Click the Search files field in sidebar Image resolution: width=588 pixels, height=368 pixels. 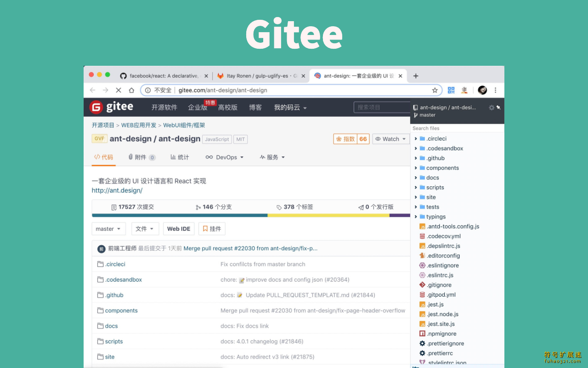(x=457, y=128)
